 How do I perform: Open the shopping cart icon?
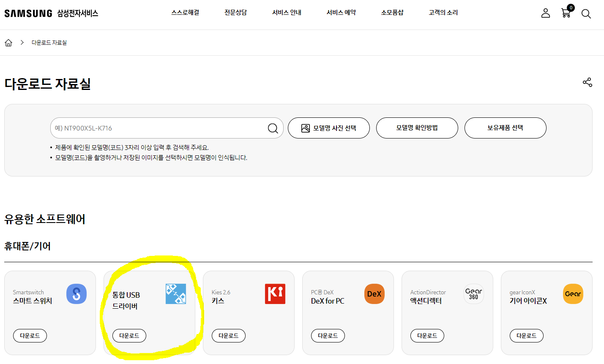pyautogui.click(x=566, y=13)
